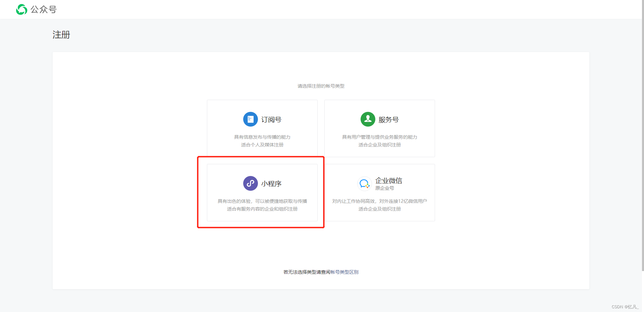The width and height of the screenshot is (644, 312).
Task: Click the 公众号 header title text
Action: (x=44, y=9)
